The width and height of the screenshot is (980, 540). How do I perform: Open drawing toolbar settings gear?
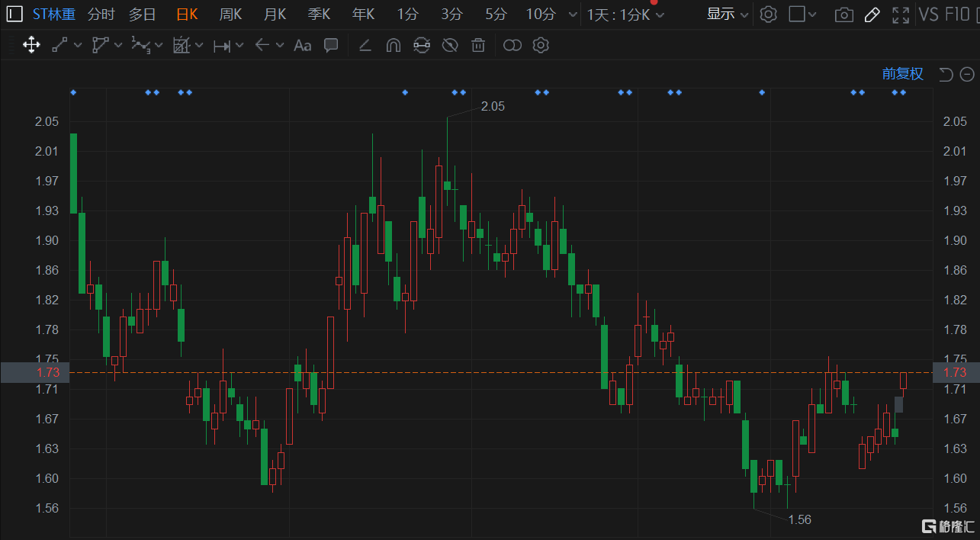click(x=541, y=45)
